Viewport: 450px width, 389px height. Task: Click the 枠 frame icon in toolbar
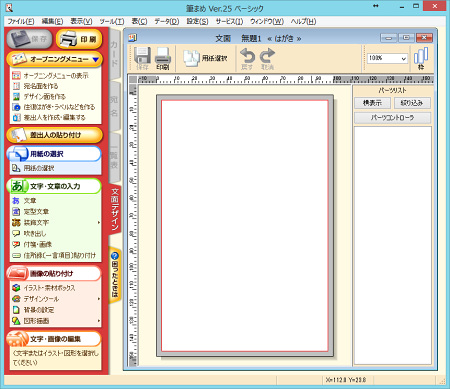coord(421,58)
